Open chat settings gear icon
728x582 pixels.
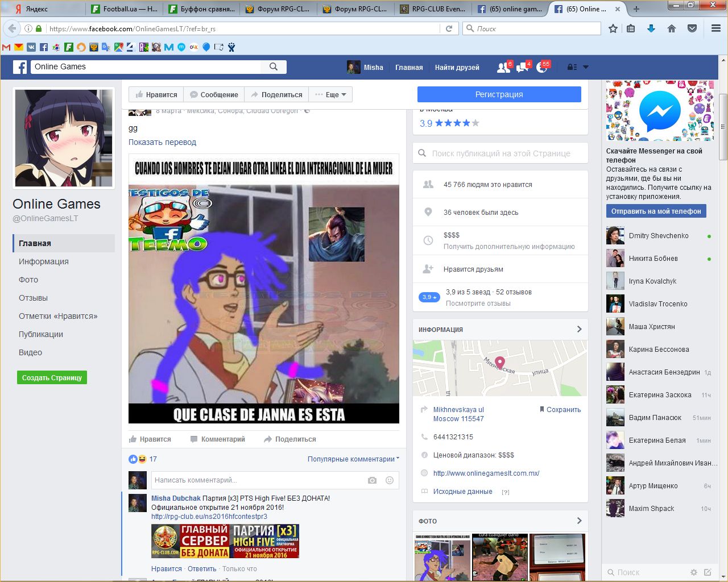(693, 572)
